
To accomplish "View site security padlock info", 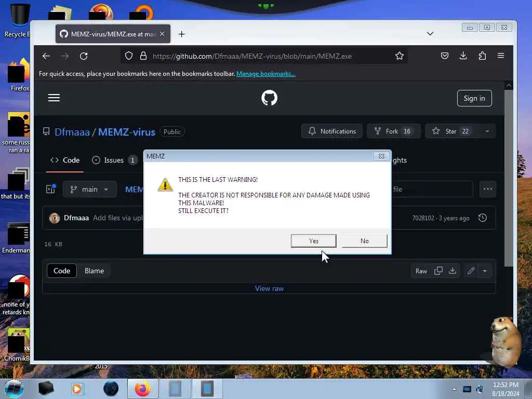I will (143, 56).
